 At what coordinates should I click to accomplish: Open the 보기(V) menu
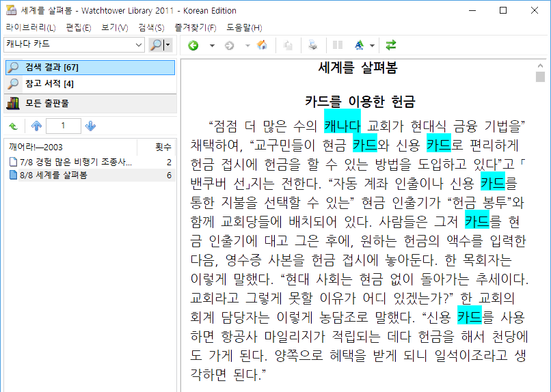coord(115,27)
